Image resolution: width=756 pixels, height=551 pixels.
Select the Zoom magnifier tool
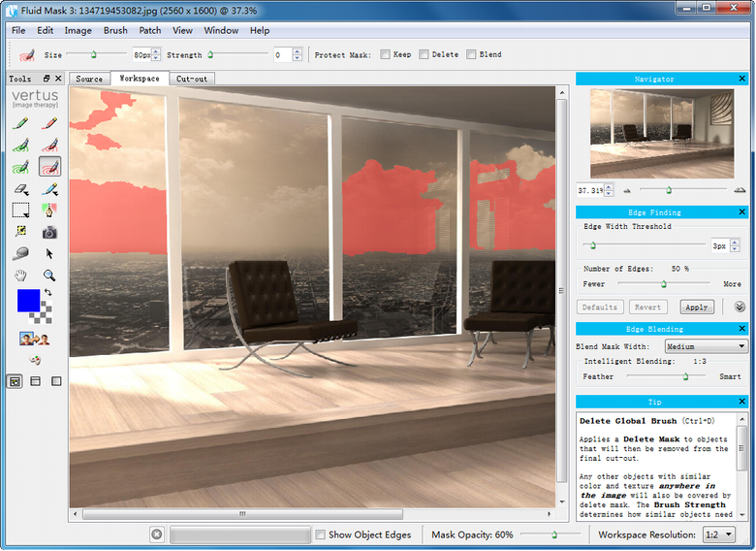49,275
